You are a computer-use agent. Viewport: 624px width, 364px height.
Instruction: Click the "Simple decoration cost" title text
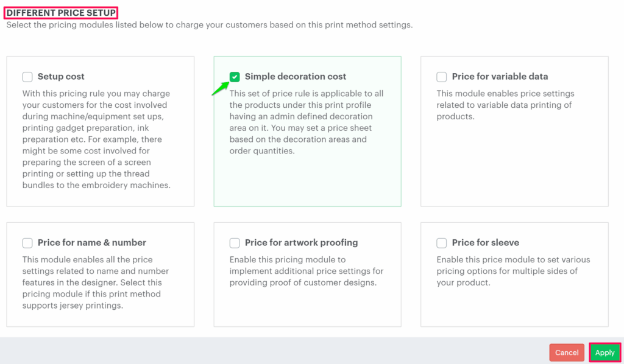(296, 77)
